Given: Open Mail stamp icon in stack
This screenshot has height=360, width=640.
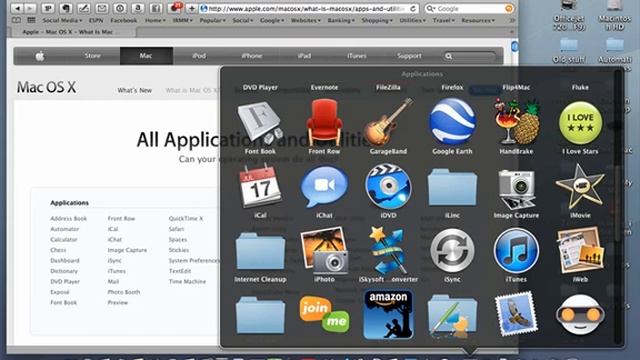Looking at the screenshot, I should (516, 313).
